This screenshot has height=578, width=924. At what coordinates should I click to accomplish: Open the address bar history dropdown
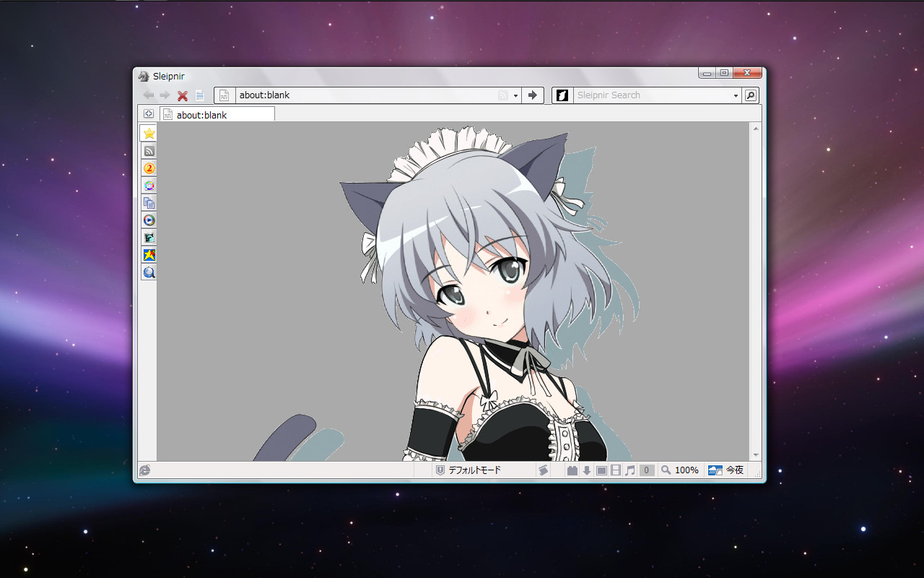[516, 95]
